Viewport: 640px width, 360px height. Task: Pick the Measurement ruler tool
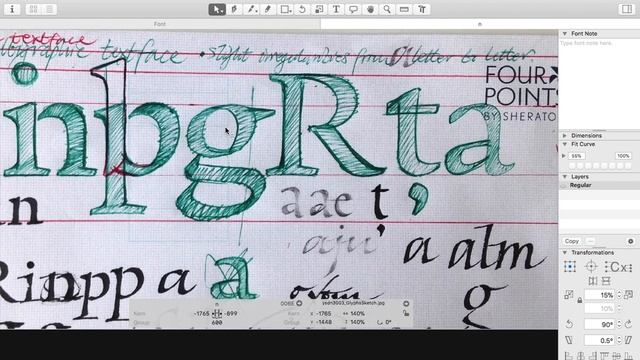(x=404, y=9)
